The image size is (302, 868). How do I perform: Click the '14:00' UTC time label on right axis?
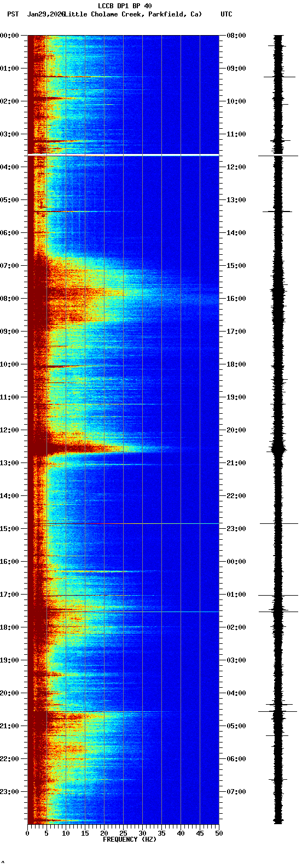click(x=236, y=233)
